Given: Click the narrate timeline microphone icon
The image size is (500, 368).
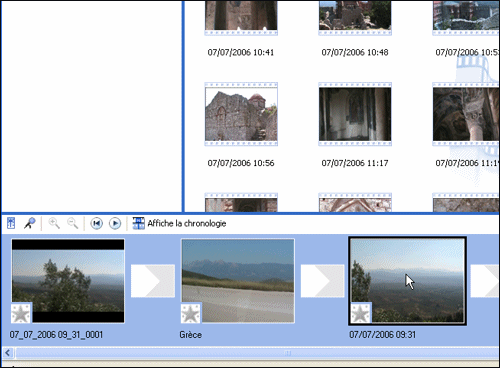Looking at the screenshot, I should 29,223.
